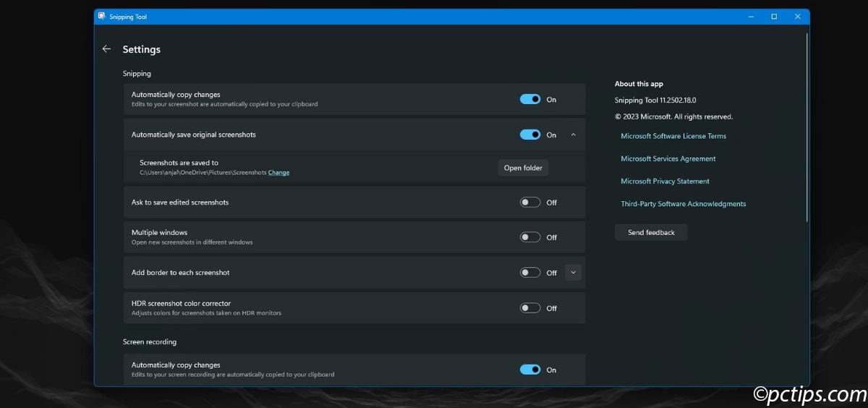
Task: Enable Ask to save edited screenshots
Action: 530,203
